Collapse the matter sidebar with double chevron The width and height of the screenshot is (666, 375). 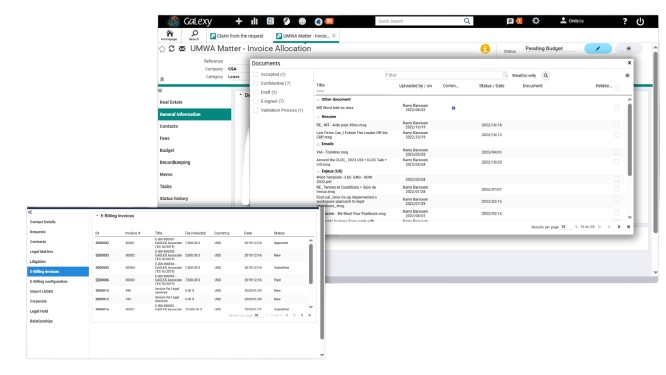click(x=160, y=90)
